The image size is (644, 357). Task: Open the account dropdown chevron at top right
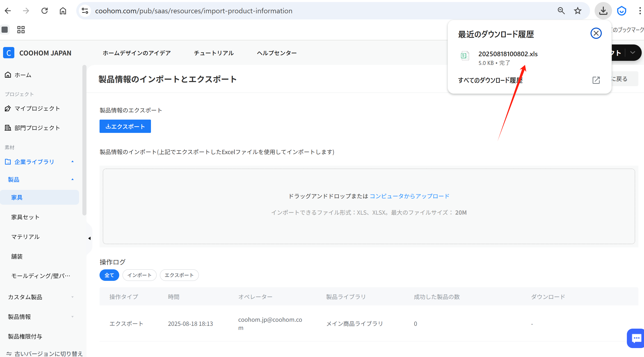[x=632, y=53]
